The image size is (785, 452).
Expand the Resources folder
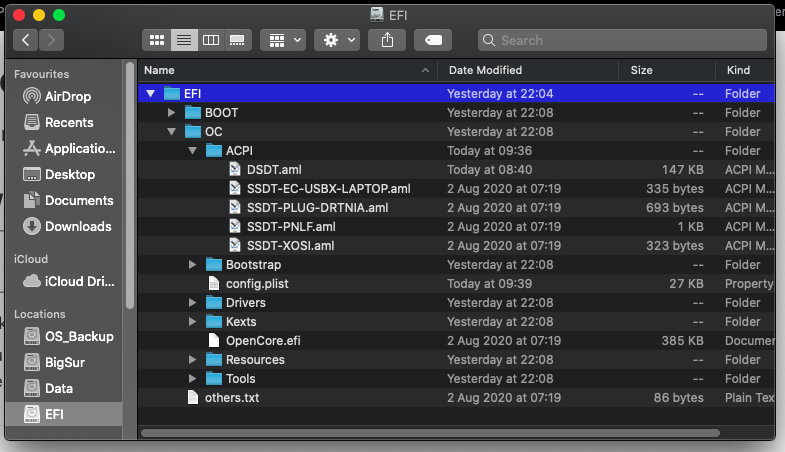(x=192, y=360)
